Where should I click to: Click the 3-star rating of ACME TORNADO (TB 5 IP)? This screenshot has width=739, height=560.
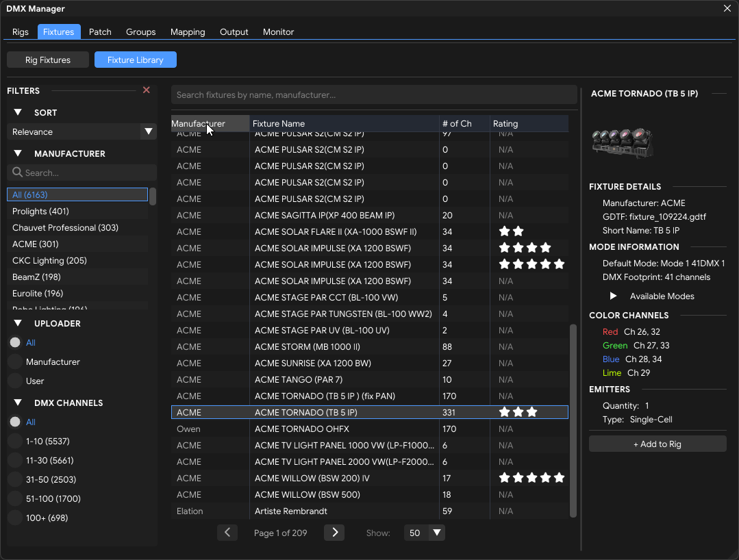click(518, 412)
